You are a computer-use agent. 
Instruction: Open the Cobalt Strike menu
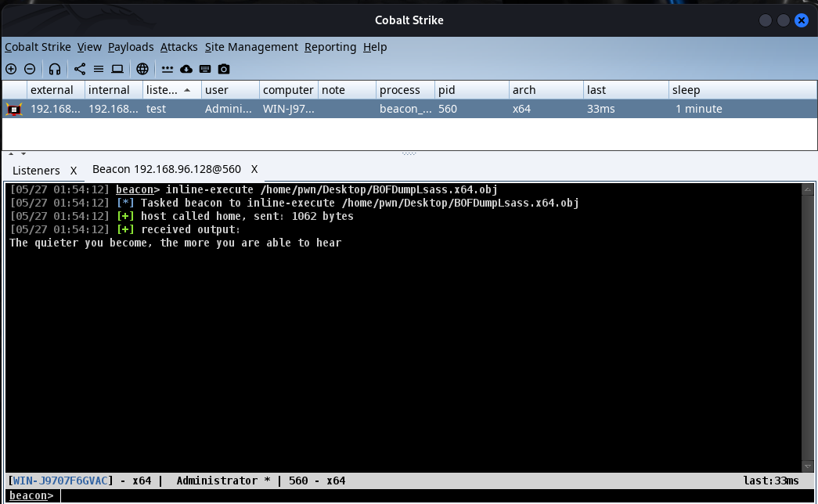(x=38, y=47)
